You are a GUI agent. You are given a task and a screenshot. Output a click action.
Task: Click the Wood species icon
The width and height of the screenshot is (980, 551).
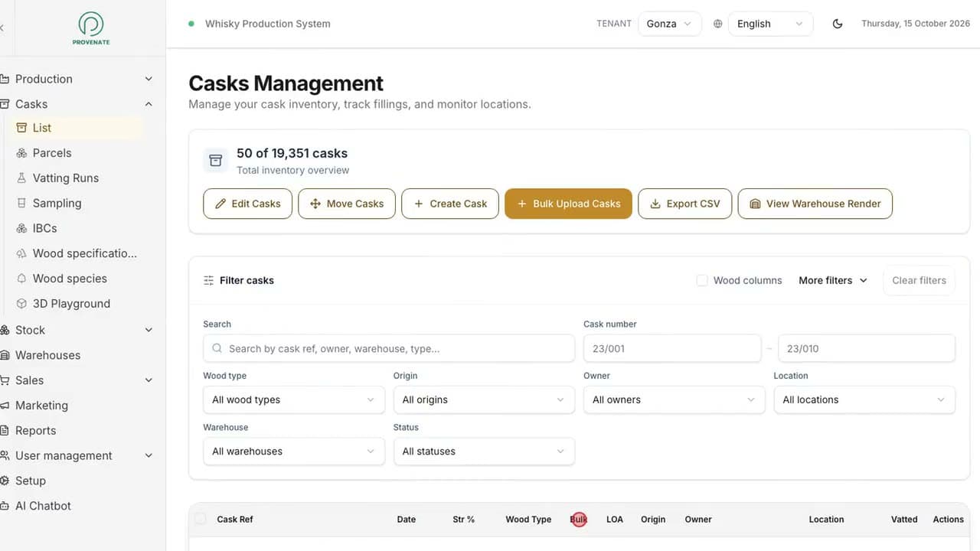pos(21,279)
